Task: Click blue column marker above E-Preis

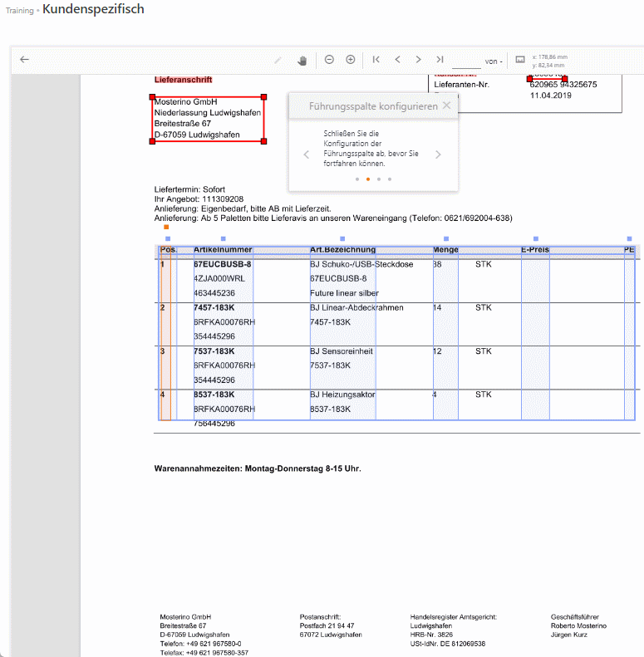Action: click(x=536, y=239)
